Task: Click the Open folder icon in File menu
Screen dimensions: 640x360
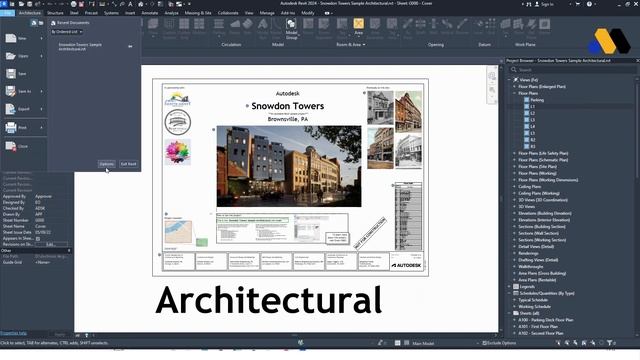Action: (x=11, y=56)
